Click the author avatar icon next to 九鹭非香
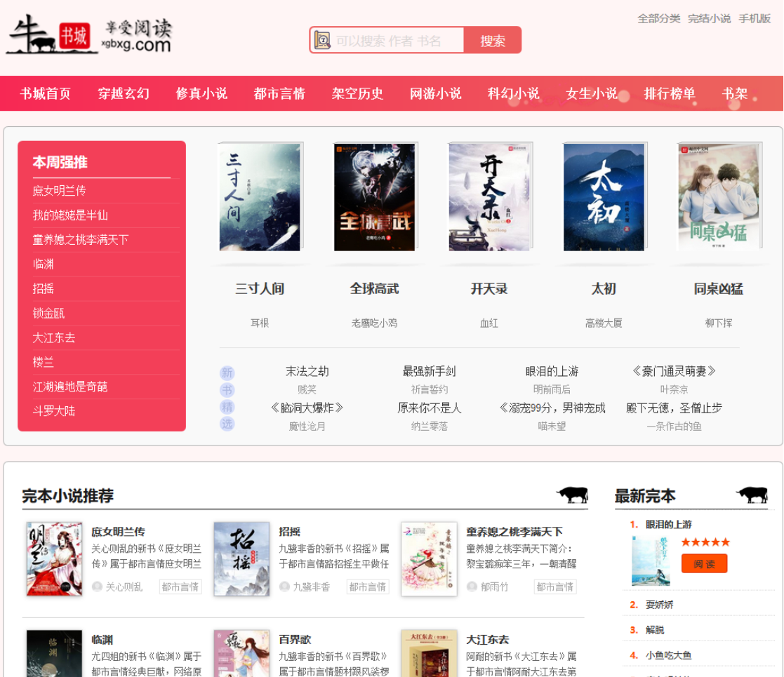The height and width of the screenshot is (677, 784). click(x=284, y=586)
